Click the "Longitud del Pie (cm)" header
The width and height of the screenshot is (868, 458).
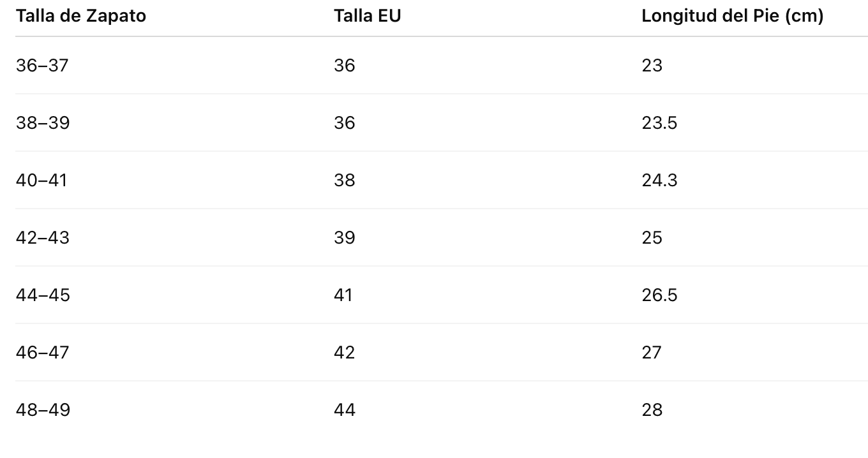732,16
